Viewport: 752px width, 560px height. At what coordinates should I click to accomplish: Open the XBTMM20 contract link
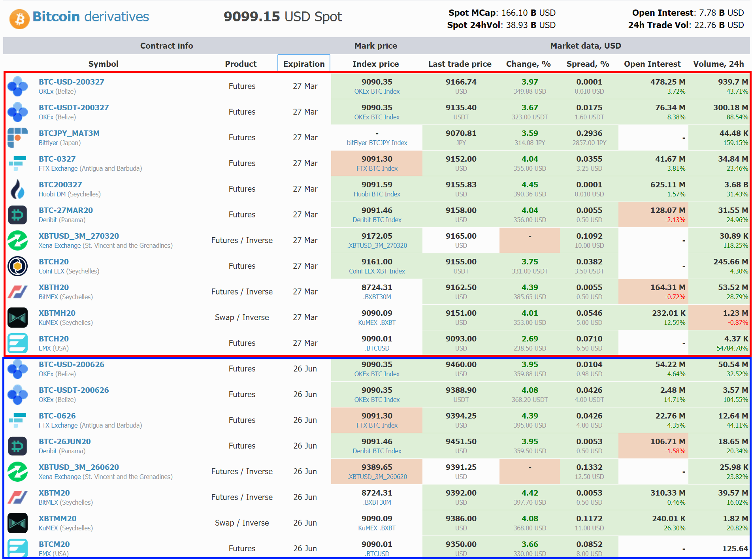point(58,519)
